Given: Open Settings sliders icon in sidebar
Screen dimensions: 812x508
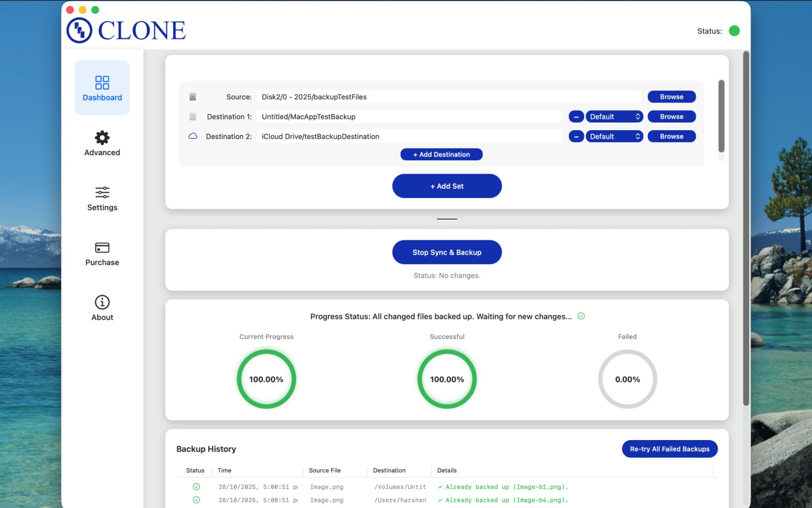Looking at the screenshot, I should click(102, 192).
